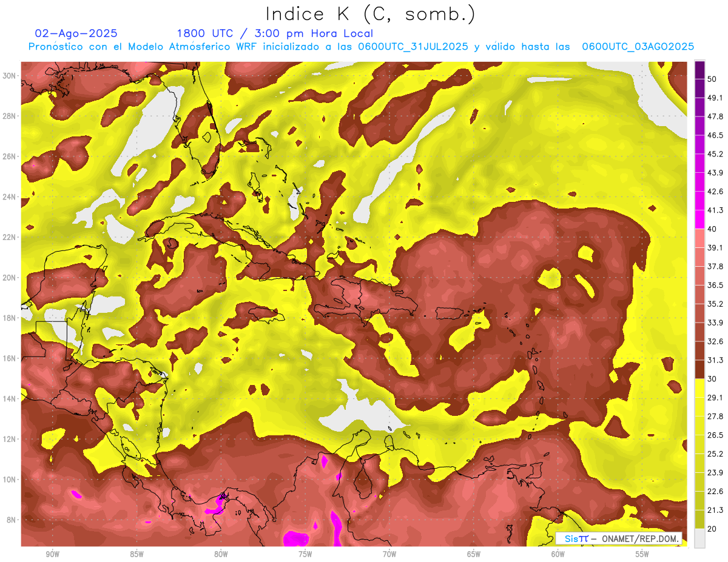Image resolution: width=728 pixels, height=562 pixels.
Task: Click the "49.1" color scale value
Action: click(715, 98)
